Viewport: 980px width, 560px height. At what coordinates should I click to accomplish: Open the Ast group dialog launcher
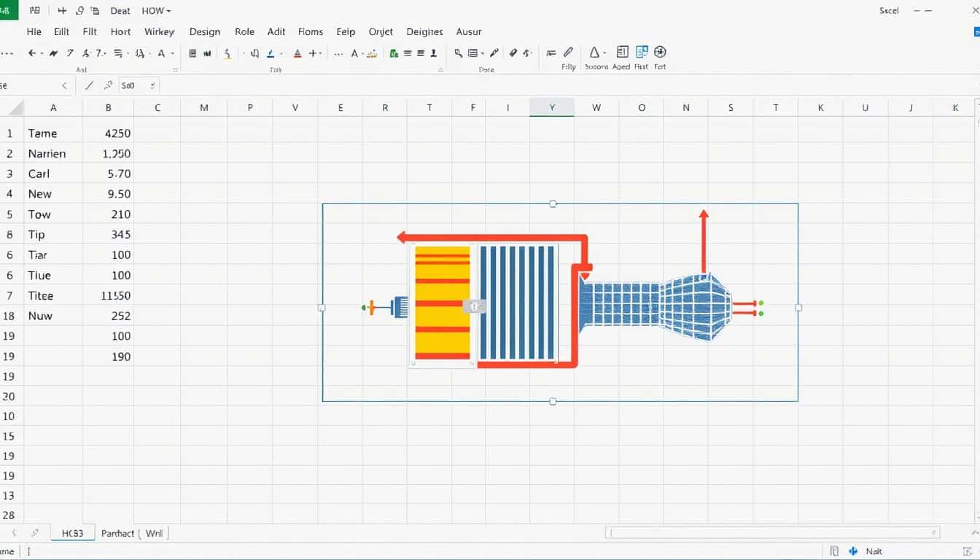click(175, 70)
